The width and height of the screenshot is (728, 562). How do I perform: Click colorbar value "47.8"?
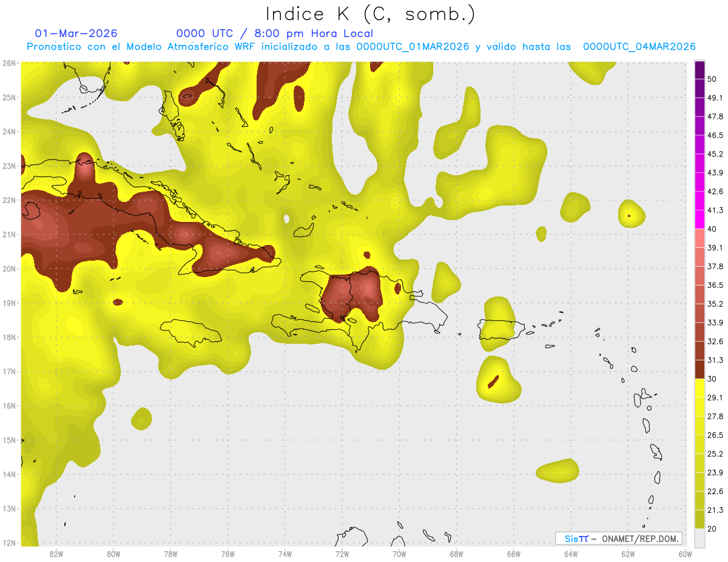pos(715,116)
